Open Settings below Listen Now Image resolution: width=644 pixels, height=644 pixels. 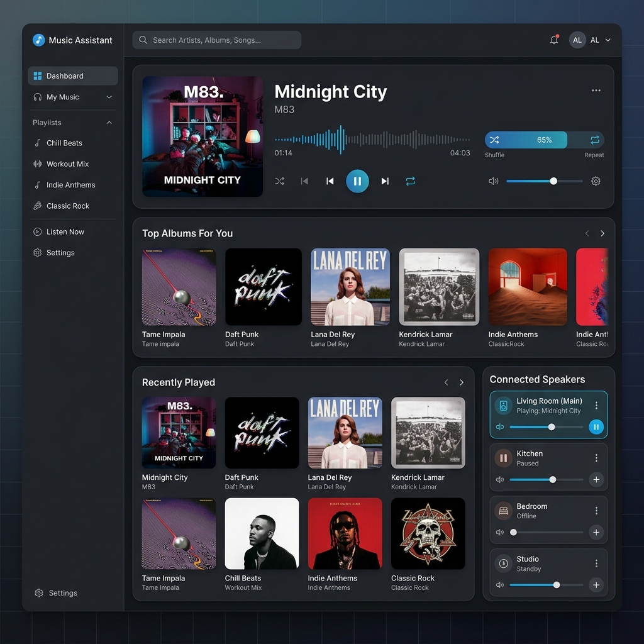tap(60, 253)
